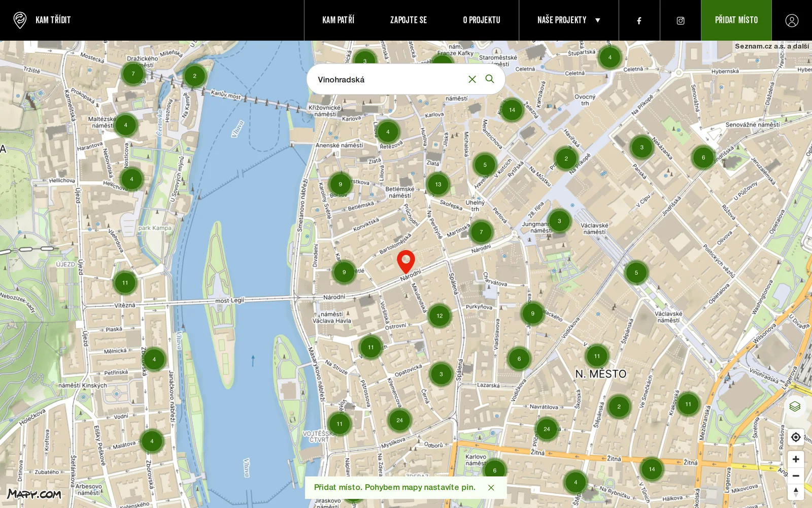Click the Kam Třídit logo icon
812x508 pixels.
tap(20, 20)
